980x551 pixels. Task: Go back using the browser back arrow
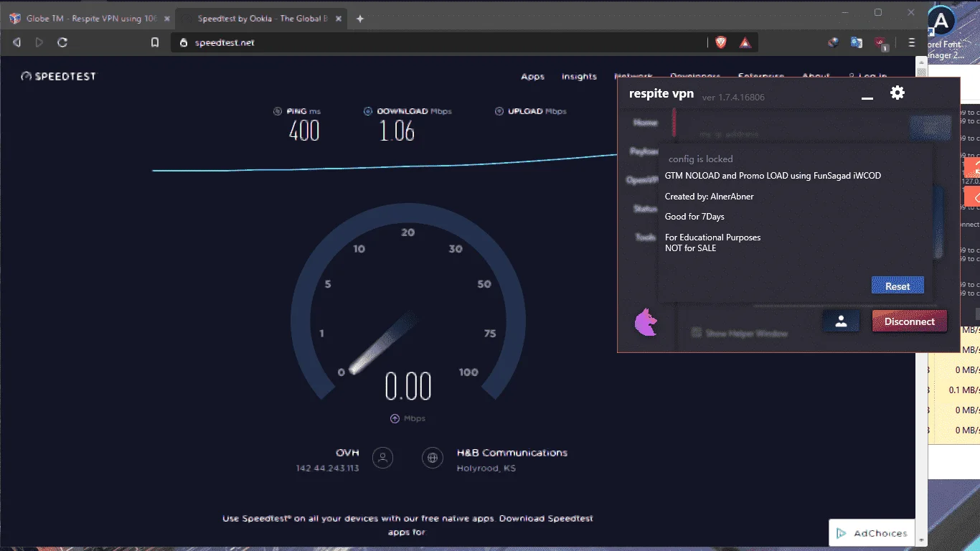[x=17, y=42]
